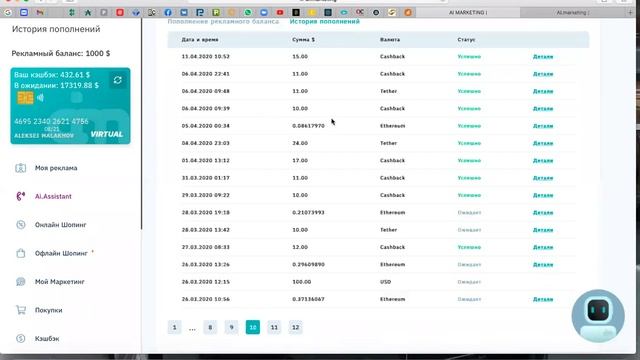Open the PayPal pinned tab
The height and width of the screenshot is (360, 640).
pos(200,13)
